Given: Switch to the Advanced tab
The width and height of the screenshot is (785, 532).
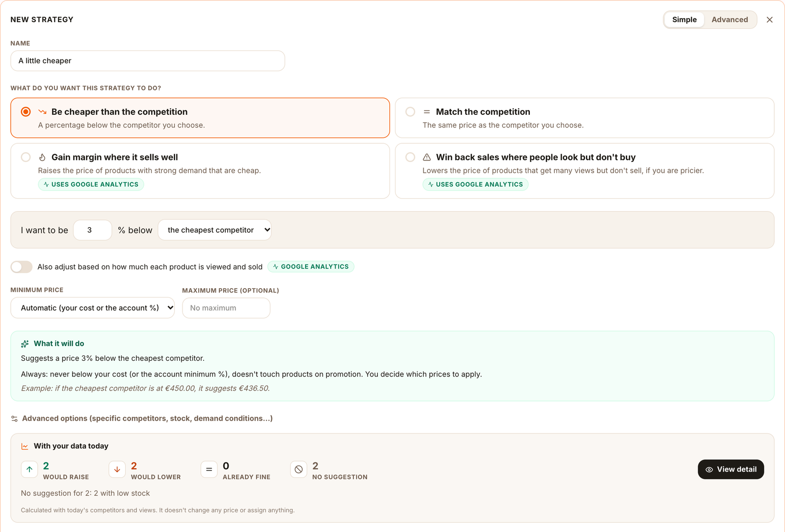Looking at the screenshot, I should coord(730,20).
